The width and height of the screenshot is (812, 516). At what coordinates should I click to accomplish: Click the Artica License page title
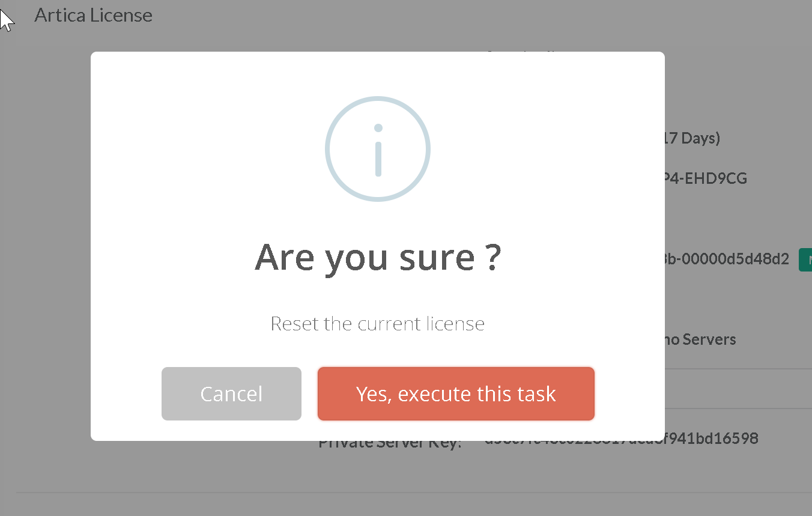coord(93,15)
